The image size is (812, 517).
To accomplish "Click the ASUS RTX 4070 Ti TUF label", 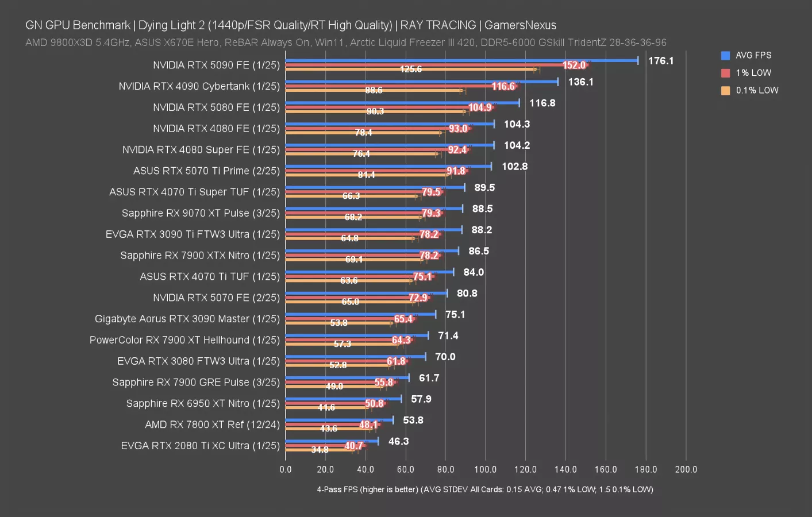I will pyautogui.click(x=209, y=276).
